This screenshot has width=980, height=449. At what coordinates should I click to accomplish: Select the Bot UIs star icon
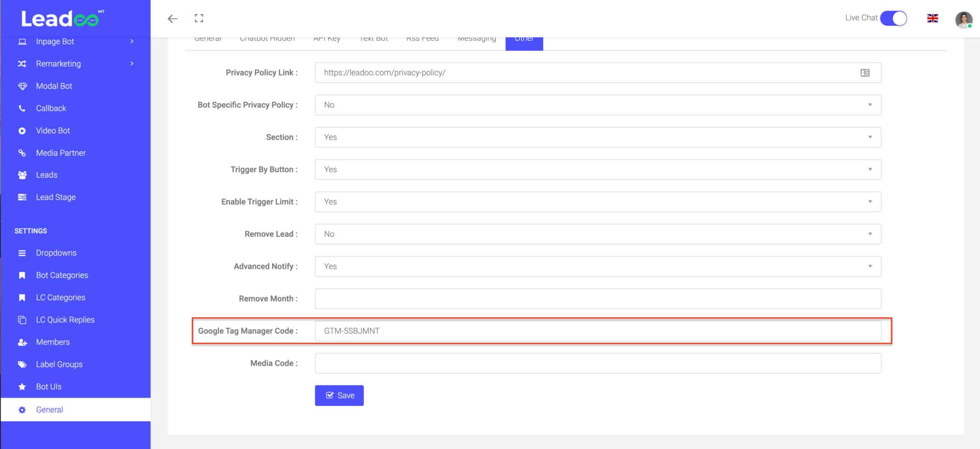(x=22, y=386)
